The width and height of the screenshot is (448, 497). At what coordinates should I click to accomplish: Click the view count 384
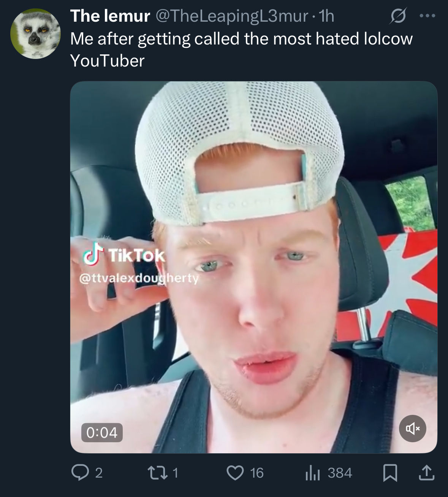pyautogui.click(x=340, y=473)
